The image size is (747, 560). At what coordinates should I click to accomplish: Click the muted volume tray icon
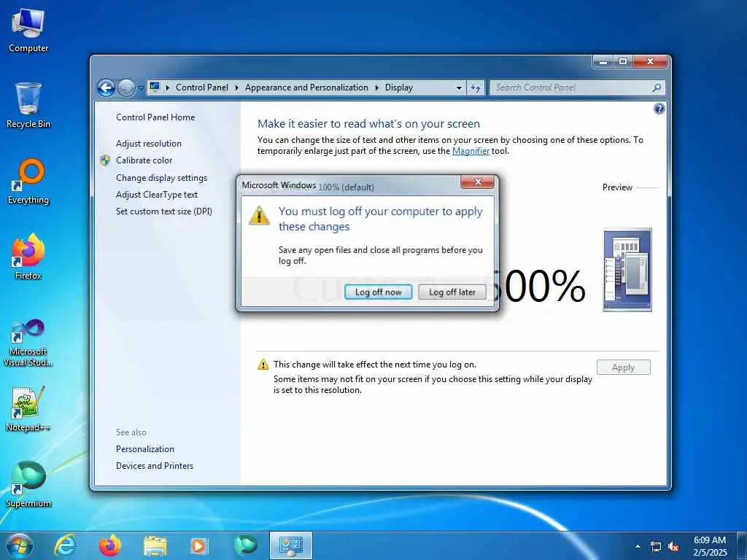(673, 547)
